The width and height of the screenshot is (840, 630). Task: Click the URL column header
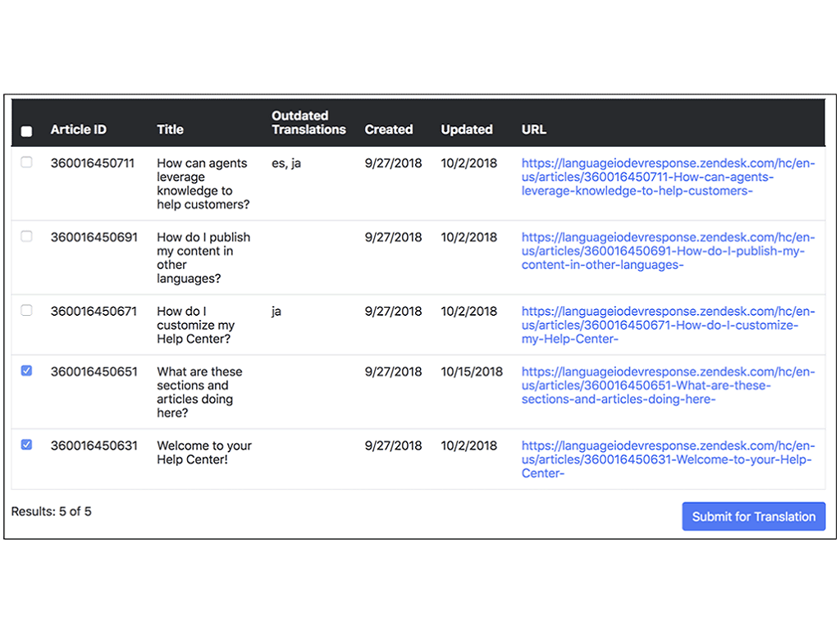point(533,130)
